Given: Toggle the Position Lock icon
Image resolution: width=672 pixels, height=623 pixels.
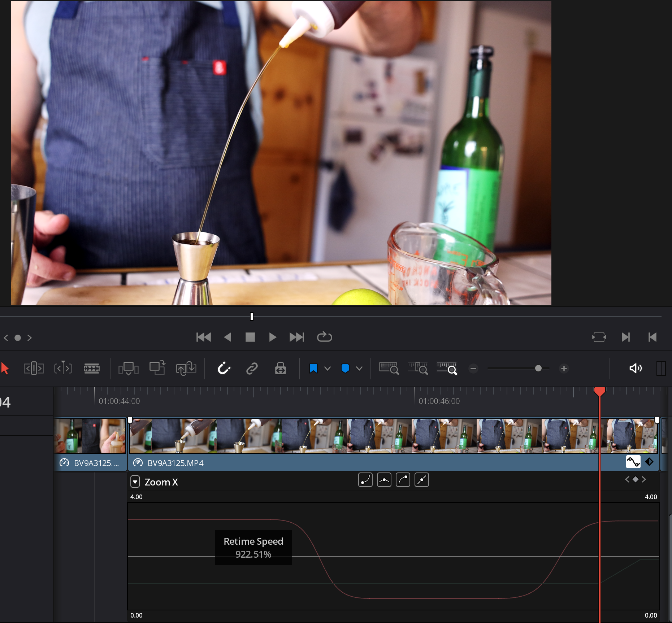Looking at the screenshot, I should point(280,369).
